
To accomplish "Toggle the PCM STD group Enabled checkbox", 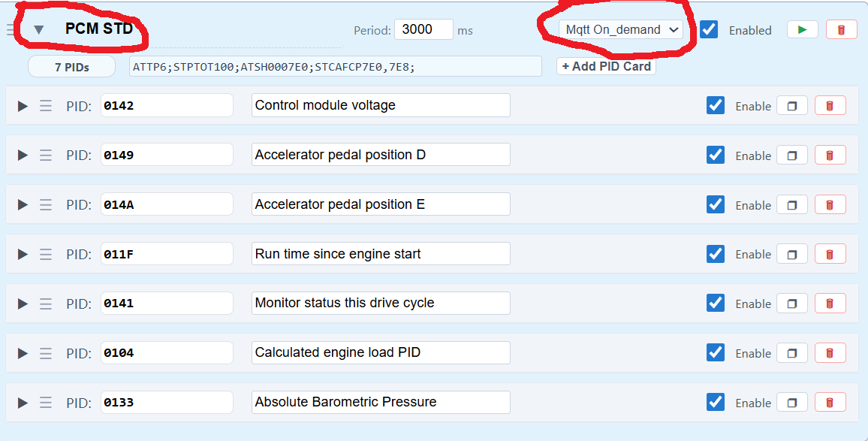I will [709, 29].
